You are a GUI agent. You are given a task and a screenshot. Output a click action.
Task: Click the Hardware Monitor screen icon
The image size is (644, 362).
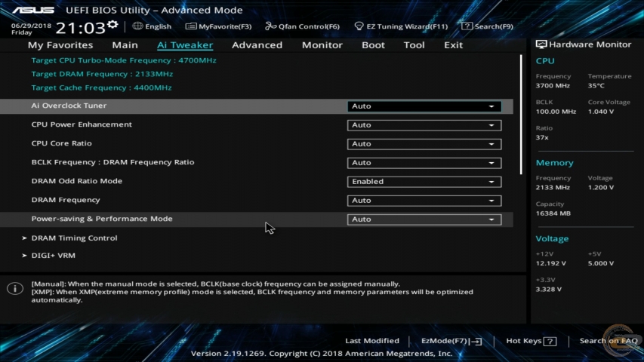pyautogui.click(x=541, y=44)
